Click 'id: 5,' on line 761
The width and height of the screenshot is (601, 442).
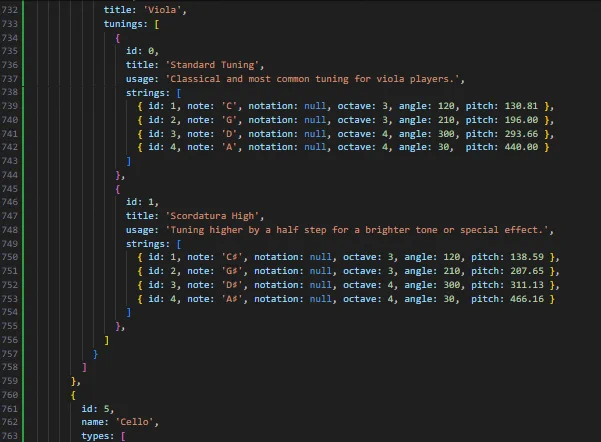click(x=98, y=409)
